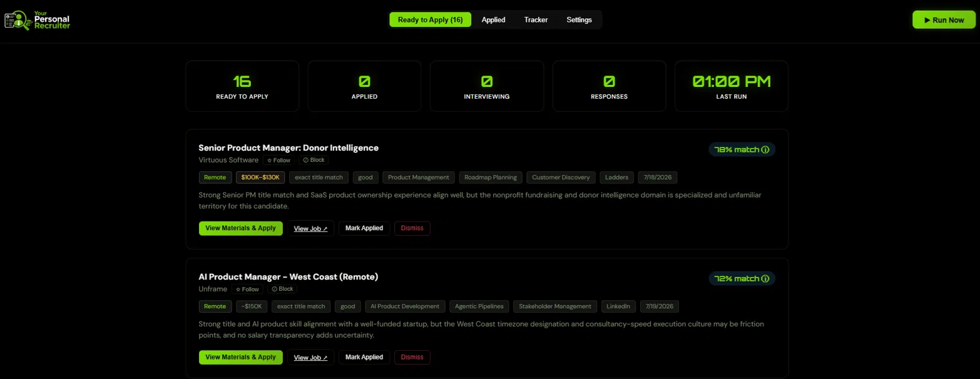The height and width of the screenshot is (379, 980).
Task: Open View Job link for Donor Intelligence
Action: coord(310,228)
